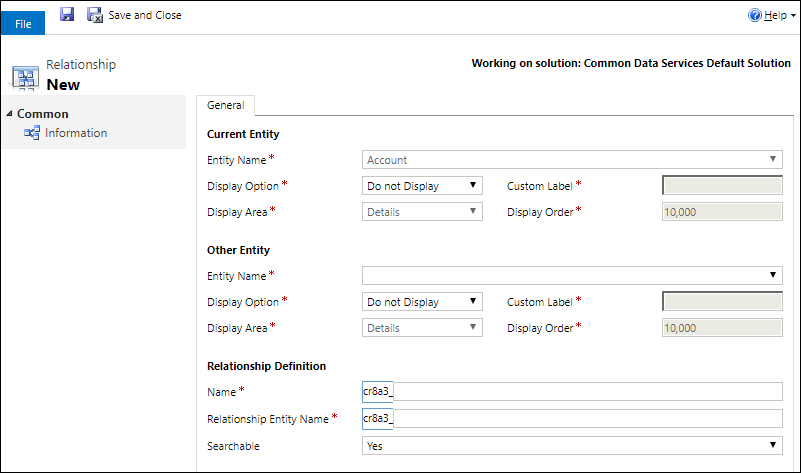Screen dimensions: 801x473
Task: Click Current Entity Custom Label field
Action: pyautogui.click(x=722, y=186)
